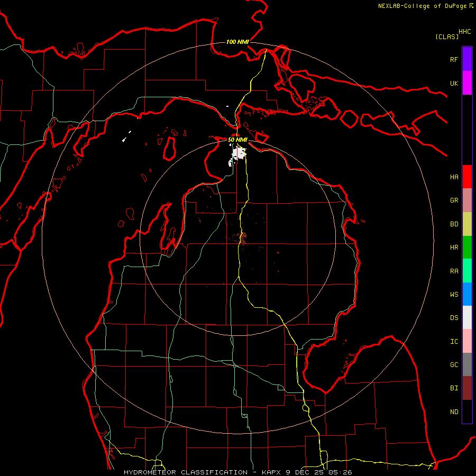Viewport: 476px width, 476px height.
Task: Click the 'NEXLAB-College of DuPage' credit text
Action: click(x=422, y=6)
